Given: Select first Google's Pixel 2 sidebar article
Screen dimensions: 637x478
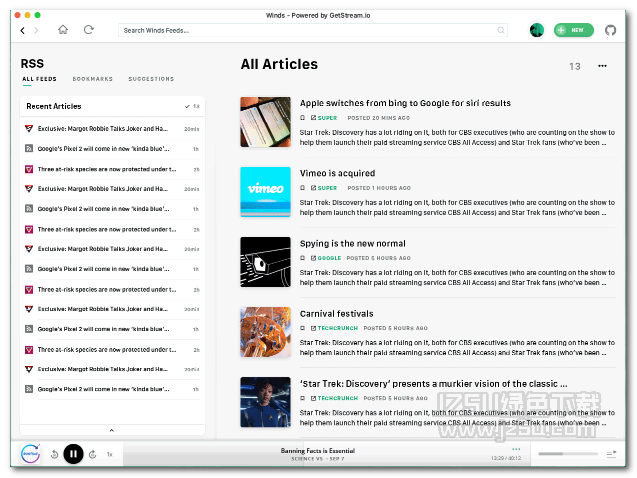Looking at the screenshot, I should [112, 149].
